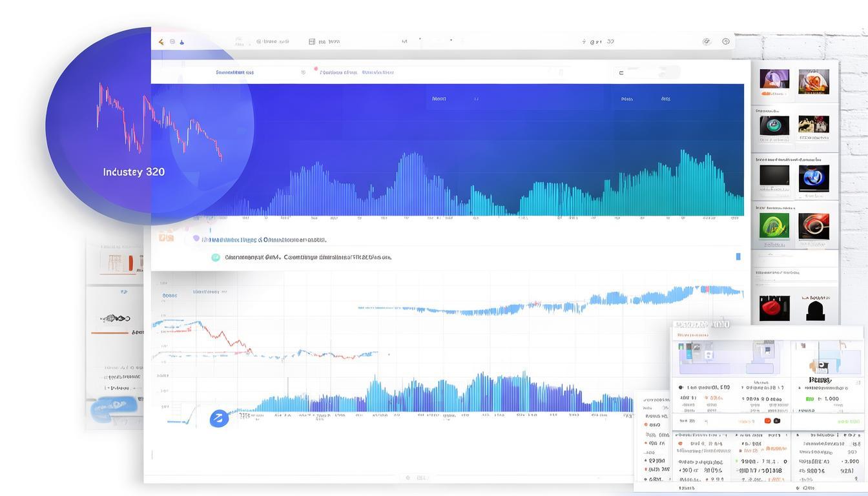
Task: Open the green spiral thumbnail
Action: tap(774, 227)
